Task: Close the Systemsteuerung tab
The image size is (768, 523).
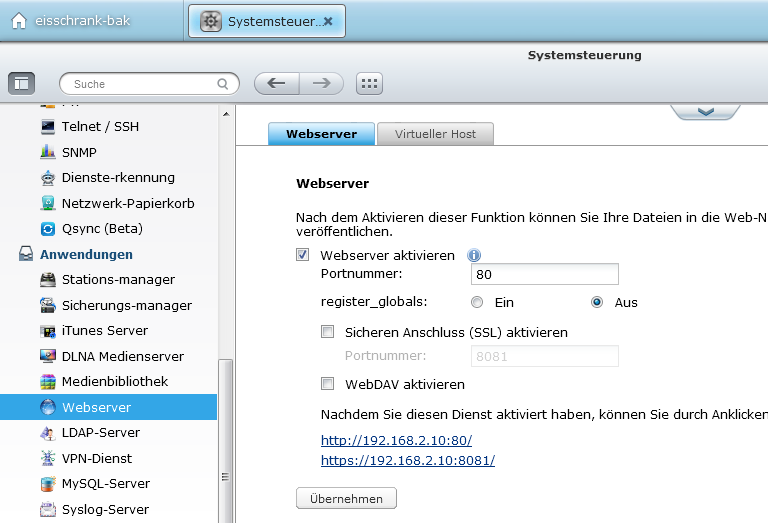Action: coord(328,21)
